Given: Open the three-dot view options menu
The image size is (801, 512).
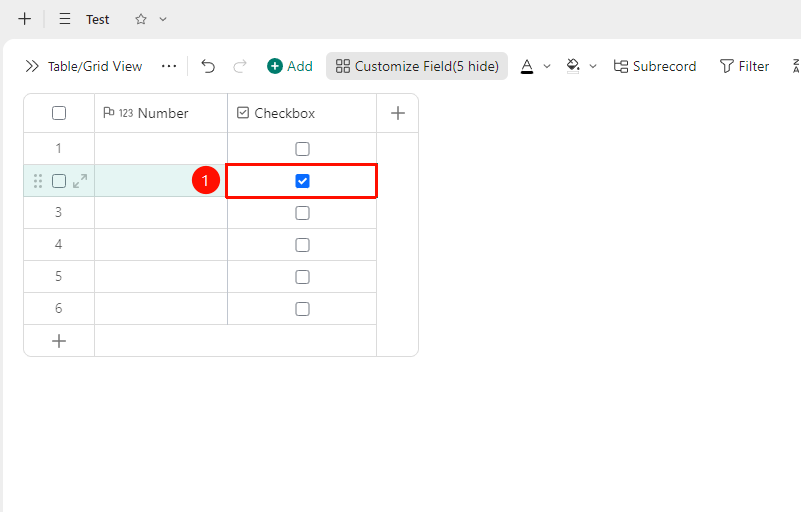Looking at the screenshot, I should (x=169, y=66).
